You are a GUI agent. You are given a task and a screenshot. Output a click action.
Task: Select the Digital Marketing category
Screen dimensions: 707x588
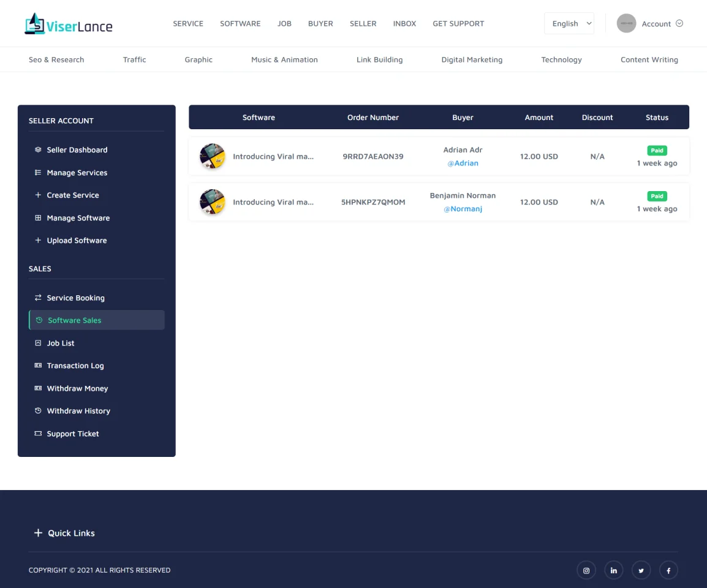coord(472,59)
